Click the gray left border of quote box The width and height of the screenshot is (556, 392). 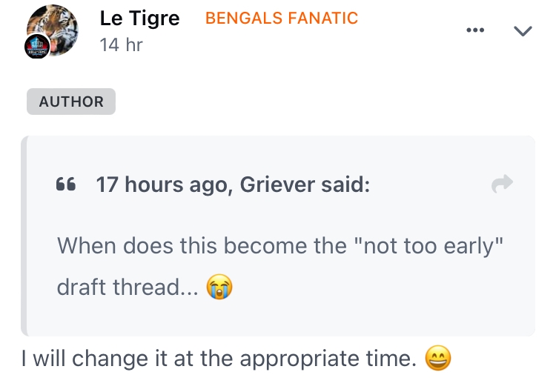[x=24, y=236]
